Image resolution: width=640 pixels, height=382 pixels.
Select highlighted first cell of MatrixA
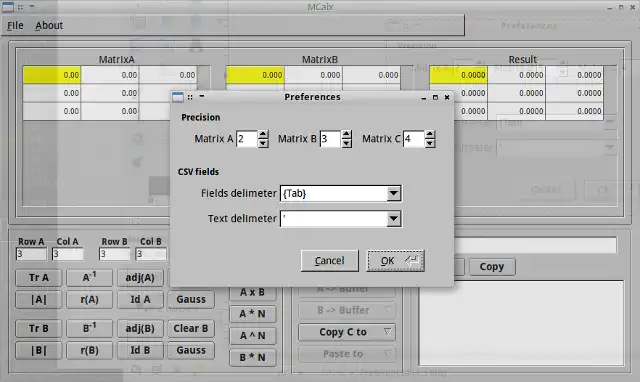[52, 75]
